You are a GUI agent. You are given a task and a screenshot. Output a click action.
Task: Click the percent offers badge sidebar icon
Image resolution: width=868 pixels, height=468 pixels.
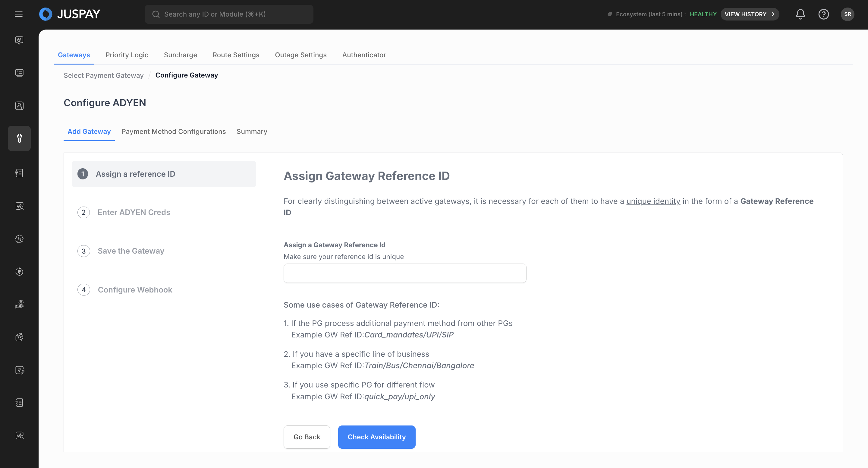(x=19, y=239)
